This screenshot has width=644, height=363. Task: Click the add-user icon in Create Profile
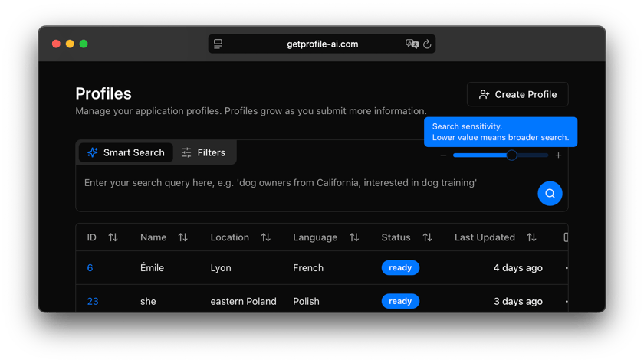[484, 94]
